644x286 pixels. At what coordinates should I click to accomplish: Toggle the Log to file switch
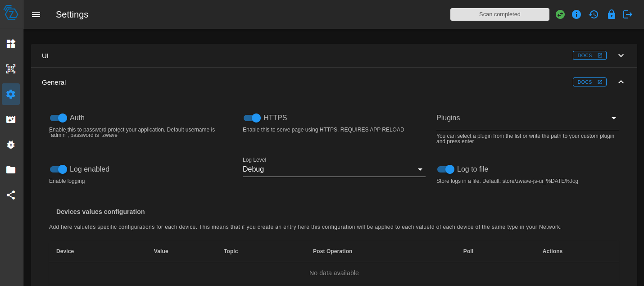pyautogui.click(x=446, y=169)
